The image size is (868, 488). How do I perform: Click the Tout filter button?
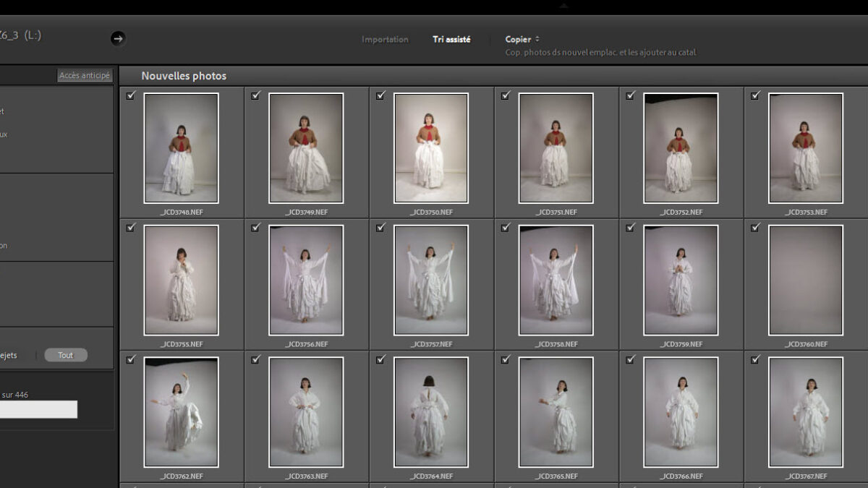pyautogui.click(x=66, y=355)
